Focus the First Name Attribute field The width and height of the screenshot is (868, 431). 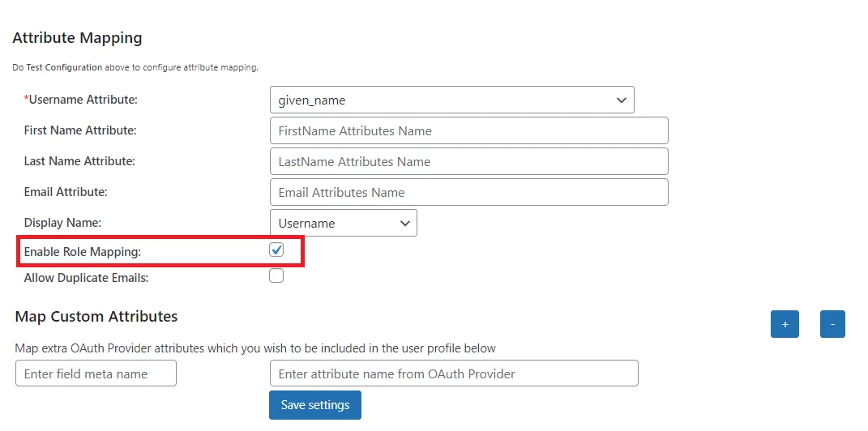click(469, 130)
